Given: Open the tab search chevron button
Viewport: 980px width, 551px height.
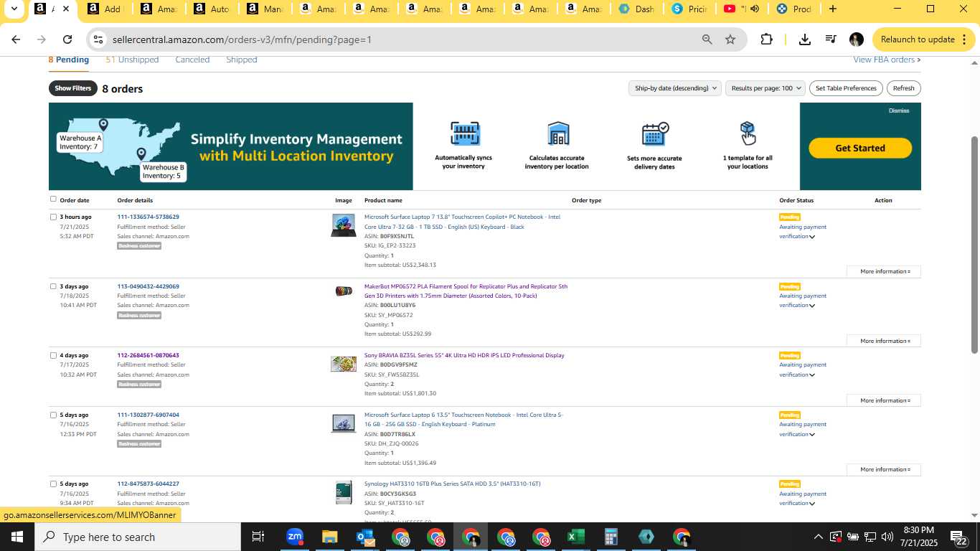Looking at the screenshot, I should tap(14, 9).
